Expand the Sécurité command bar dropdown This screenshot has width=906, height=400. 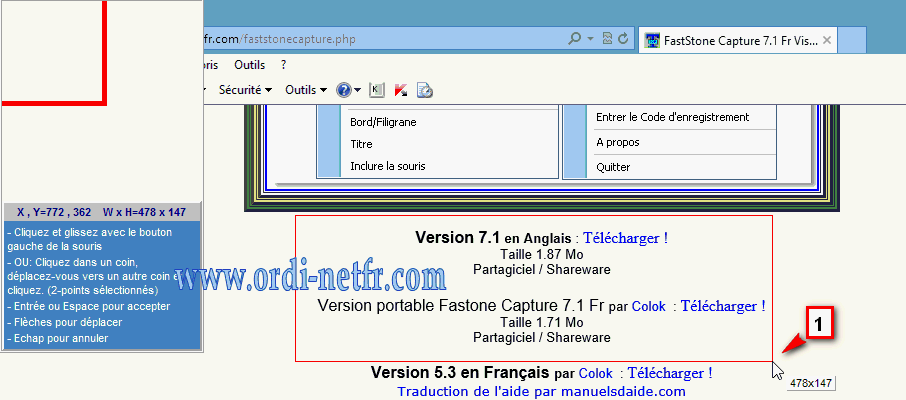click(246, 90)
